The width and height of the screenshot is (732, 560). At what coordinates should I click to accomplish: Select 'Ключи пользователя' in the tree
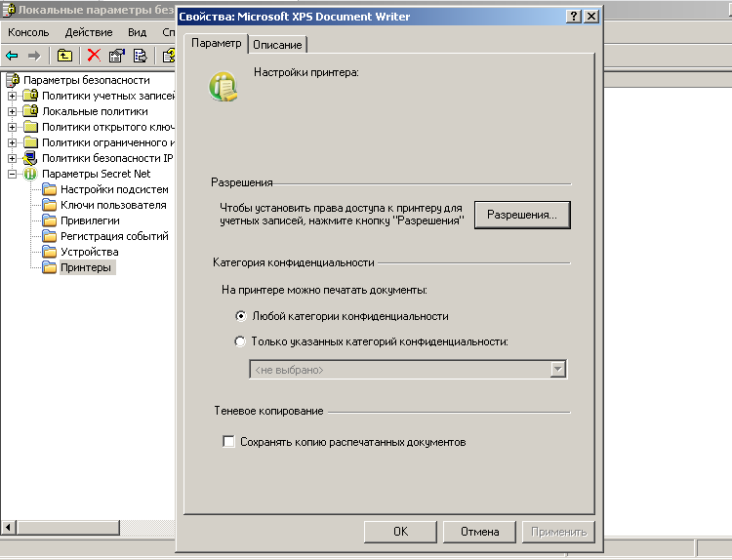(x=113, y=205)
